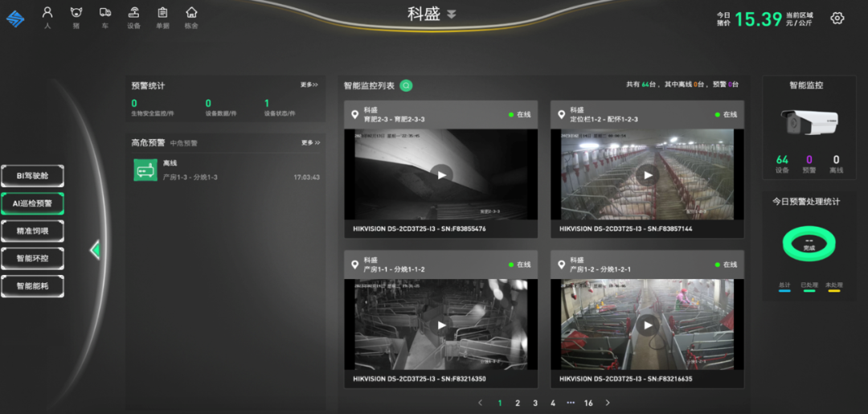Viewport: 868px width, 414px height.
Task: Open the 单据 (documents) clipboard icon
Action: (162, 17)
